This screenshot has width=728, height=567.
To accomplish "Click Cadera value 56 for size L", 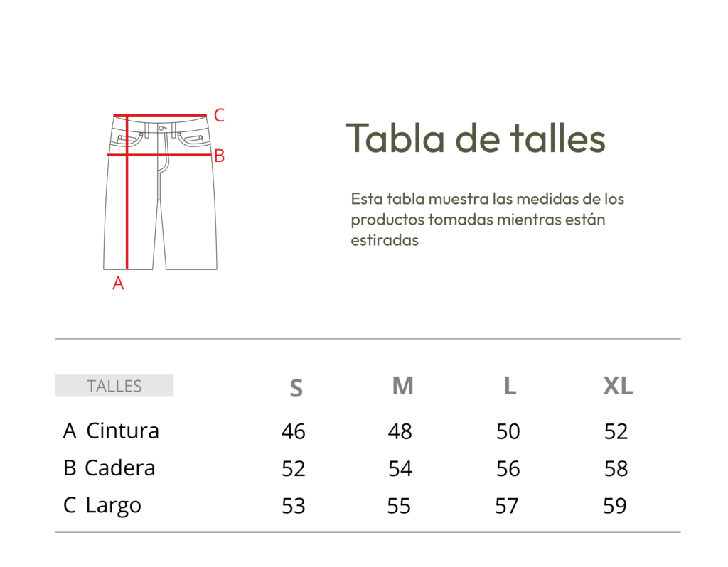I will coord(508,469).
